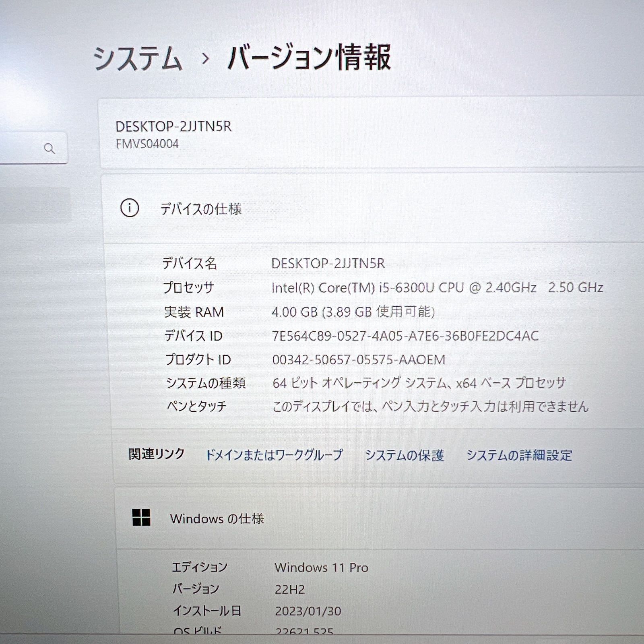Image resolution: width=644 pixels, height=644 pixels.
Task: Select the install date 2023/01/30
Action: (308, 611)
